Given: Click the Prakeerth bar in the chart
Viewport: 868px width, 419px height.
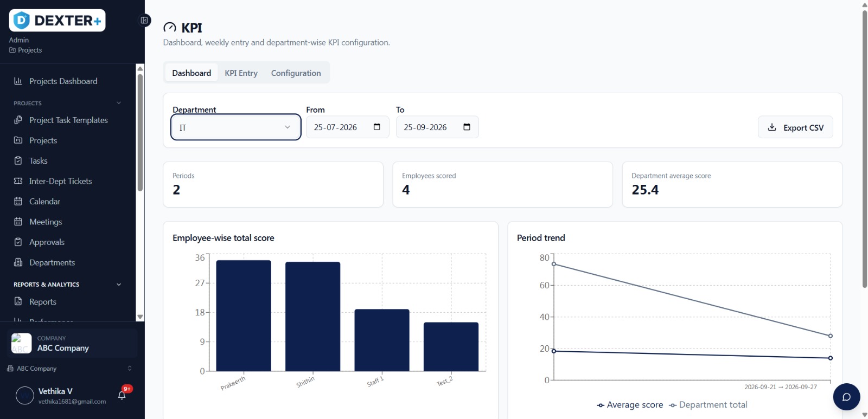Looking at the screenshot, I should pyautogui.click(x=244, y=315).
